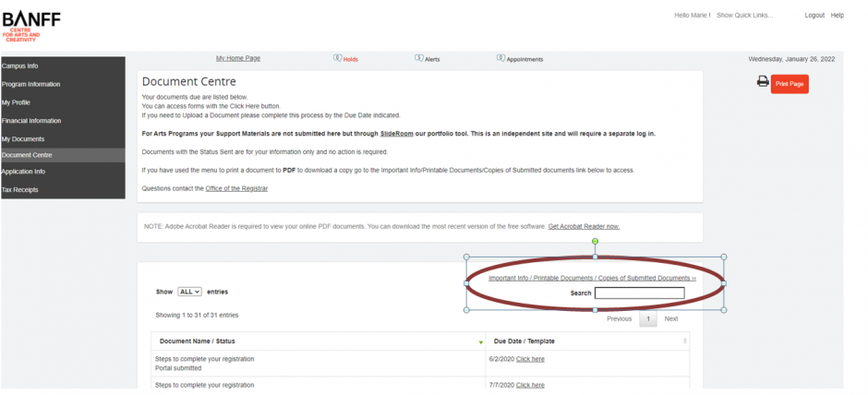The width and height of the screenshot is (868, 395).
Task: Click here link for 7/7/2020 row
Action: 530,385
